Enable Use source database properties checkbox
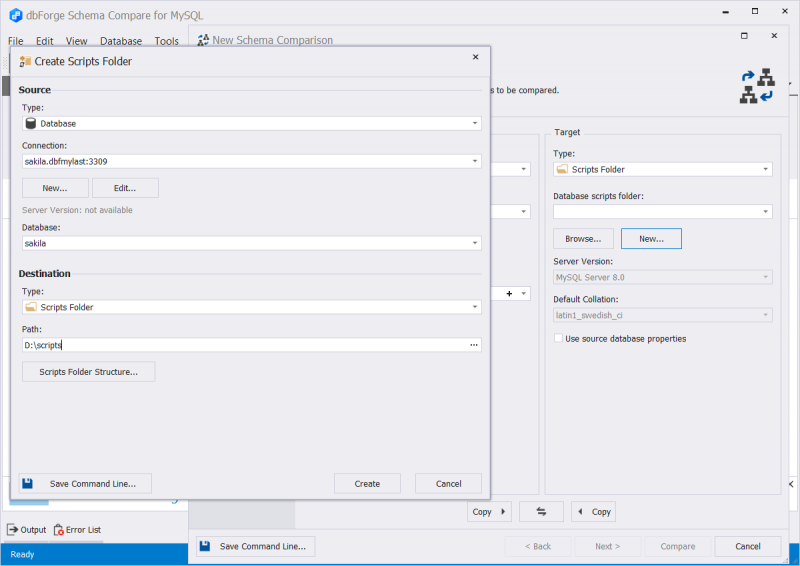800x566 pixels. pos(559,339)
